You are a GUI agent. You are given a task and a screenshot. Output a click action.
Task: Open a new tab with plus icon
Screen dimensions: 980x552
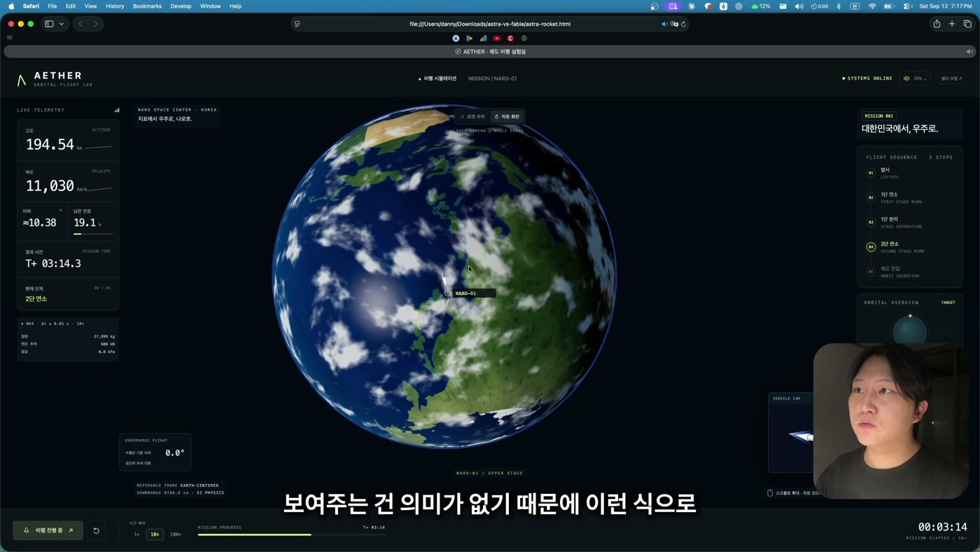(952, 24)
